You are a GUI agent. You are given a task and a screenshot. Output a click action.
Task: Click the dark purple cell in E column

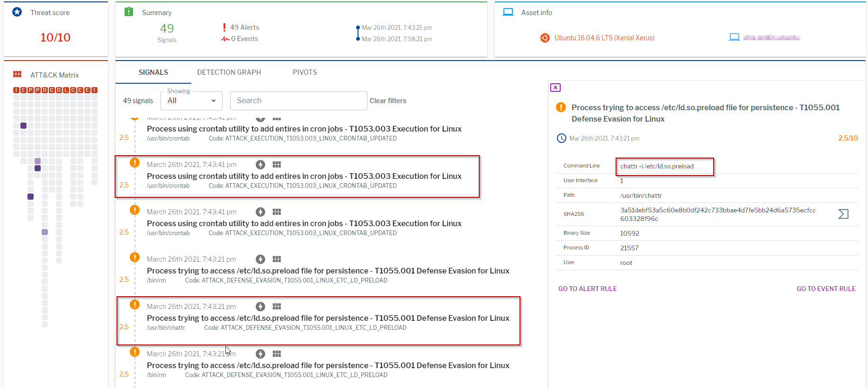pos(23,126)
